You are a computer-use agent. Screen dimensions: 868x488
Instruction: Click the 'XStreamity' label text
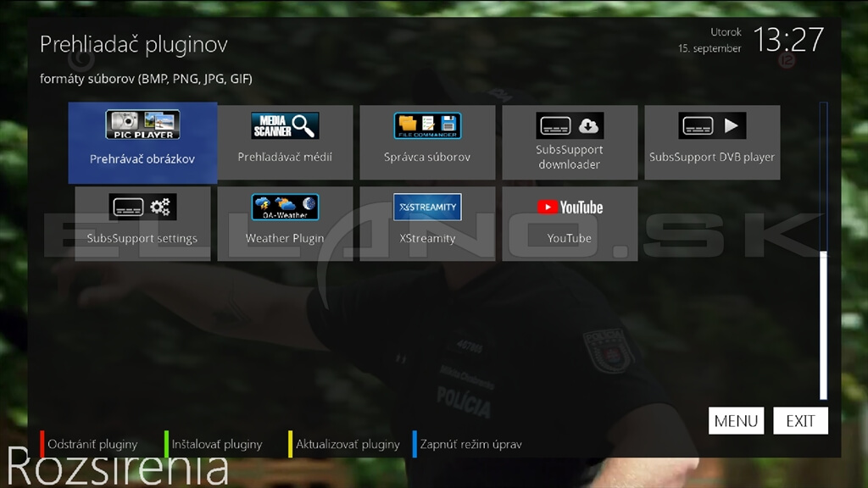(x=427, y=238)
